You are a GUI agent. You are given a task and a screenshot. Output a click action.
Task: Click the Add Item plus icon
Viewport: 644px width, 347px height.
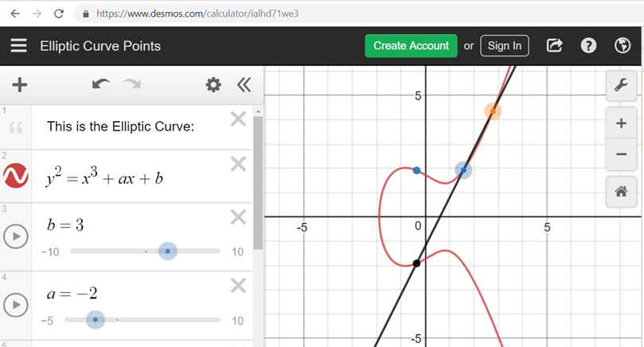click(x=20, y=85)
